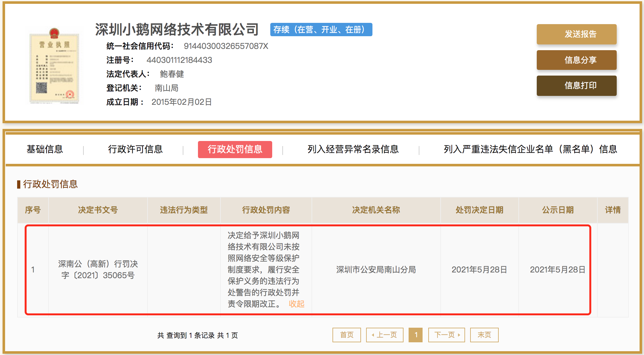Switch to the 行政许可信息 tab

(135, 149)
